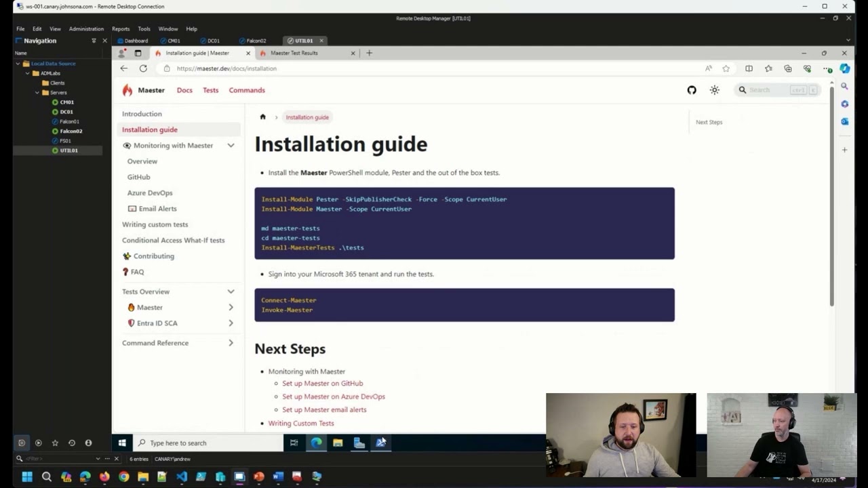The height and width of the screenshot is (488, 868).
Task: Open Edge Settings and more menu
Action: coord(827,68)
